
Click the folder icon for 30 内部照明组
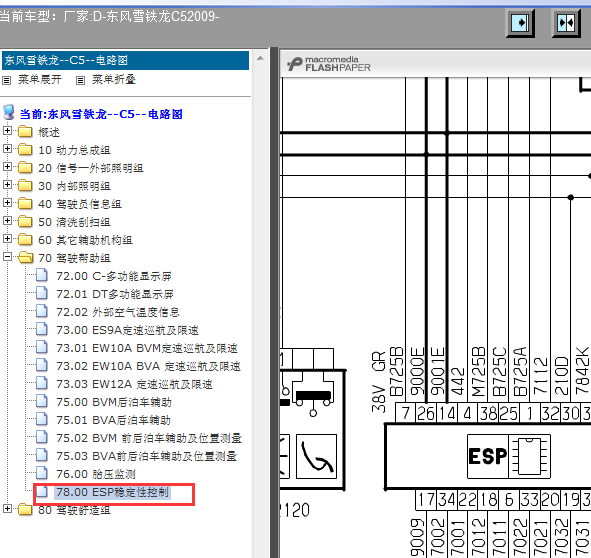pyautogui.click(x=25, y=185)
